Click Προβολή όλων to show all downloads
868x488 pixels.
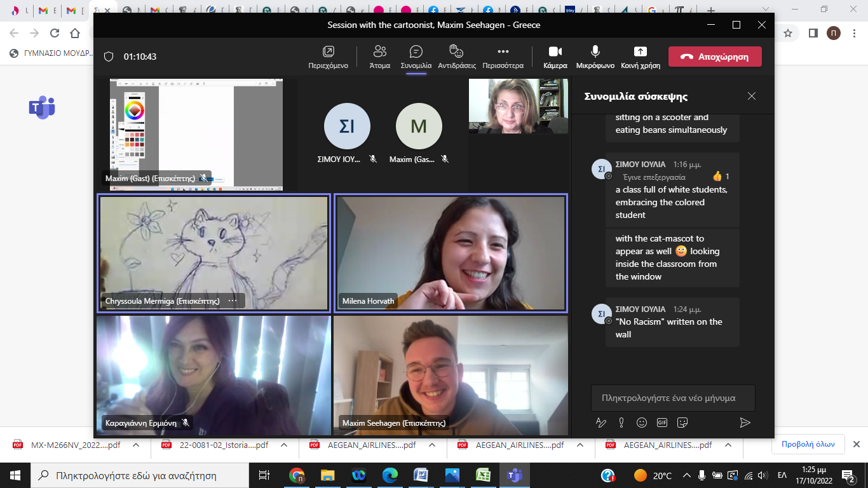click(x=808, y=445)
